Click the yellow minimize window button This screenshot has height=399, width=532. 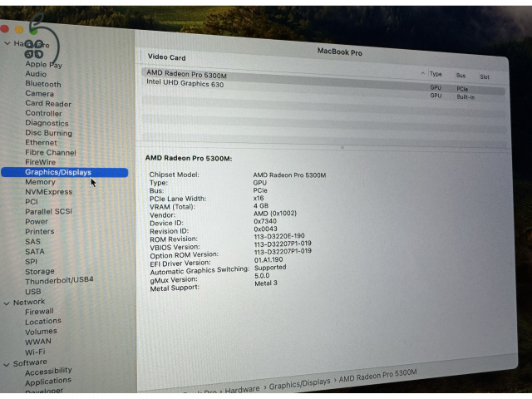pyautogui.click(x=19, y=30)
